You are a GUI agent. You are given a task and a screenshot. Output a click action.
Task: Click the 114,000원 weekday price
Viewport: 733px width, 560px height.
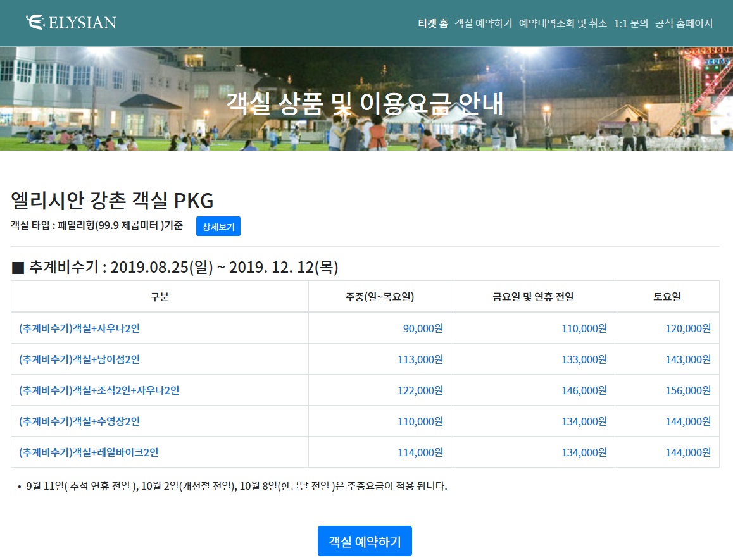coord(420,452)
